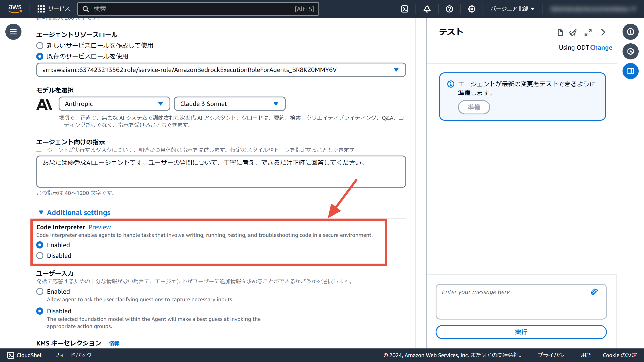Open the help question mark icon

coord(449,9)
